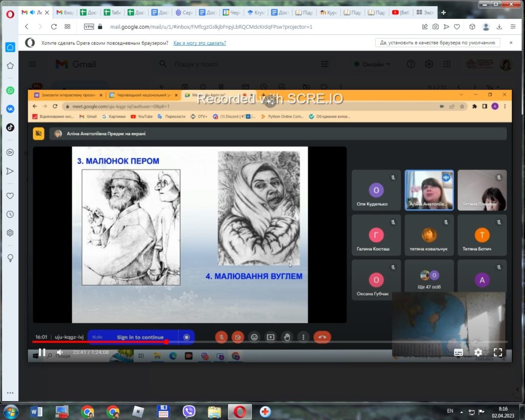Open Viber from the taskbar

tap(189, 412)
